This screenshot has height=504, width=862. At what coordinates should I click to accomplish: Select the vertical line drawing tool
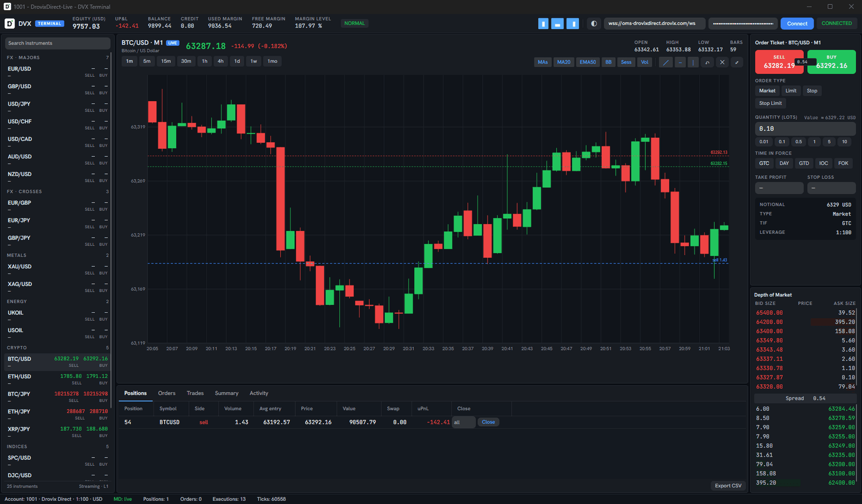[693, 62]
